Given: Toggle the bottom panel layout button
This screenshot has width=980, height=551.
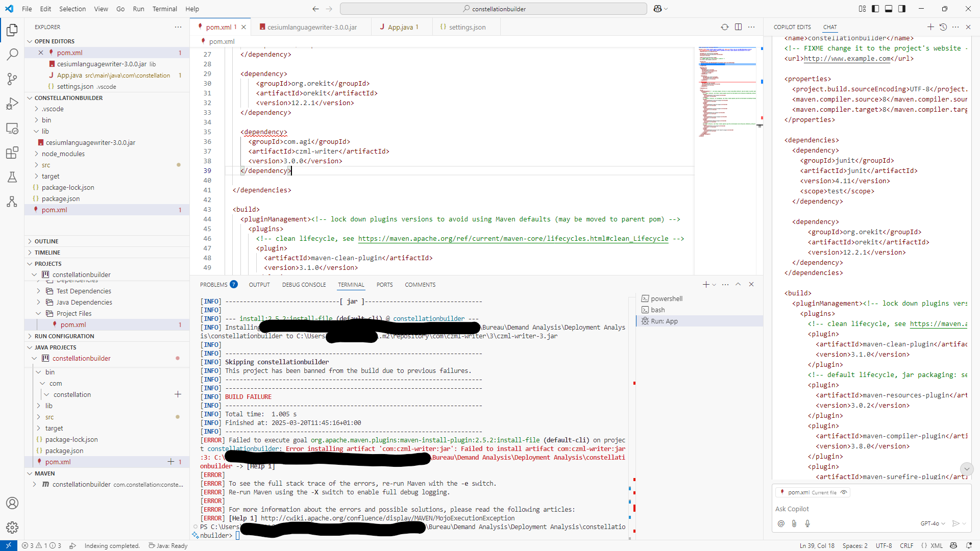Looking at the screenshot, I should (x=889, y=9).
